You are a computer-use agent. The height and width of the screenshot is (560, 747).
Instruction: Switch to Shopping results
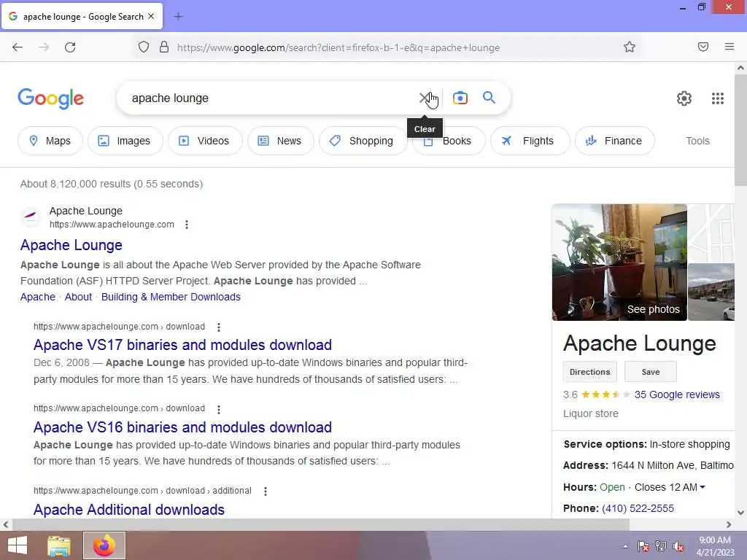coord(363,141)
